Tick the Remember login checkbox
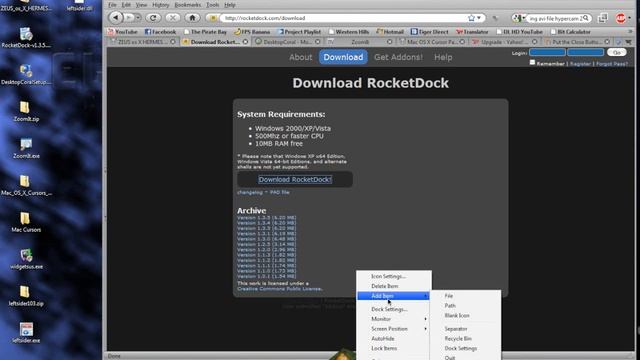Image resolution: width=640 pixels, height=360 pixels. click(x=532, y=62)
